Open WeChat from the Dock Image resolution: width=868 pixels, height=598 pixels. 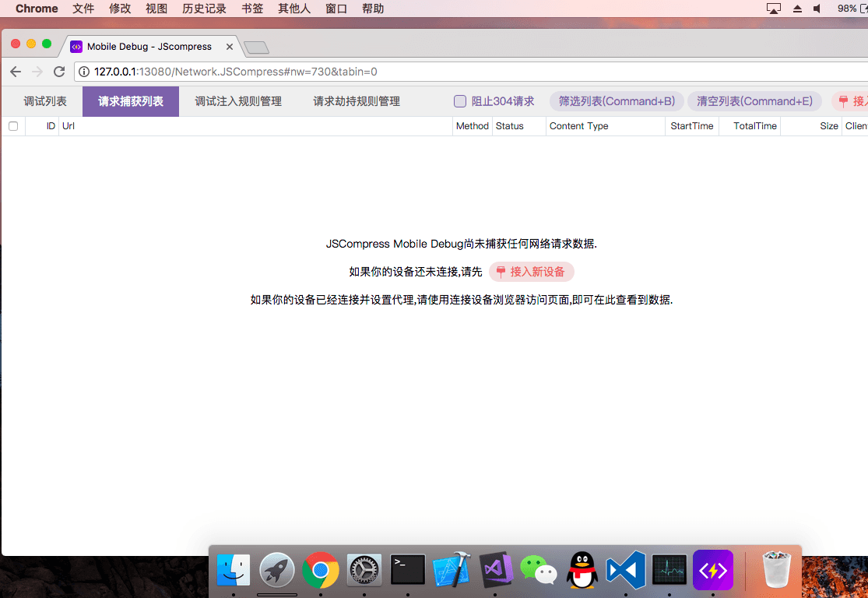(539, 570)
